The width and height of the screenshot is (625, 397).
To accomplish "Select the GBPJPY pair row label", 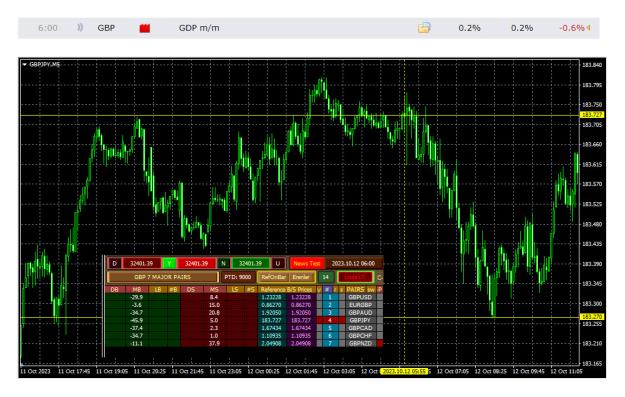I will [x=360, y=320].
